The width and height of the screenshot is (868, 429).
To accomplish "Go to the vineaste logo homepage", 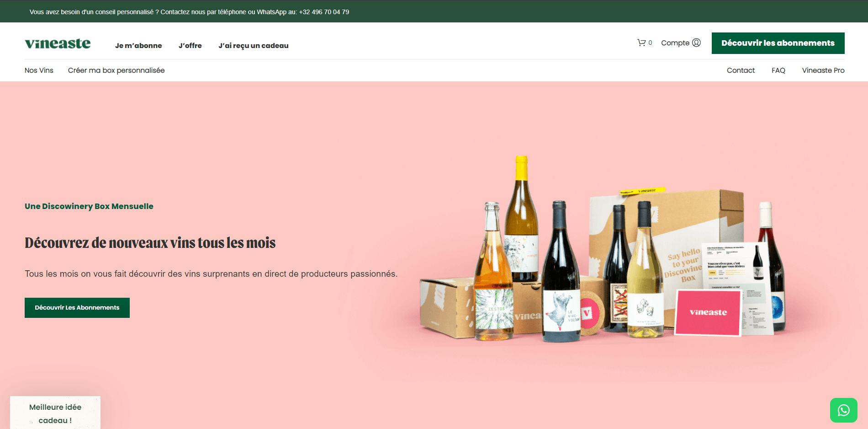I will (x=58, y=43).
